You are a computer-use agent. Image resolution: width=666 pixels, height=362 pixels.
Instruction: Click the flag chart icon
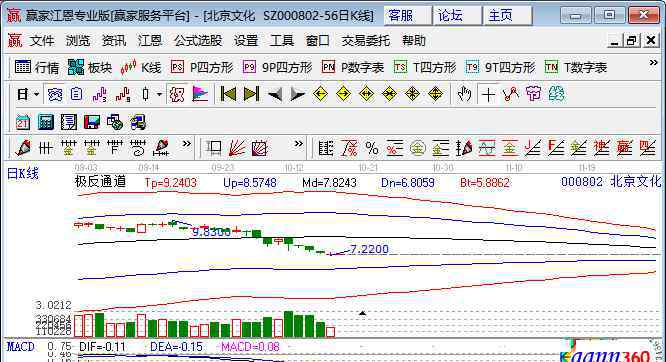(x=200, y=94)
